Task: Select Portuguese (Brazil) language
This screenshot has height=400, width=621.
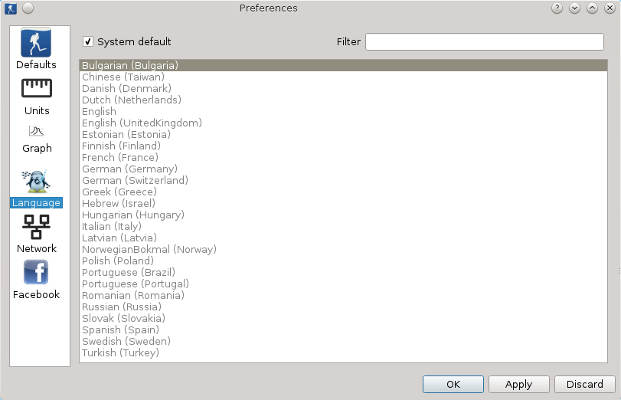Action: 343,272
